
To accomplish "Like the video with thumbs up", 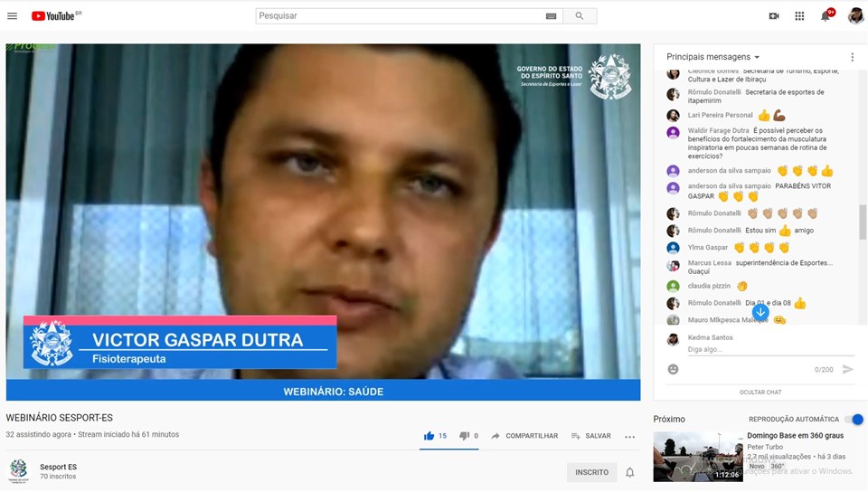I will (x=429, y=436).
